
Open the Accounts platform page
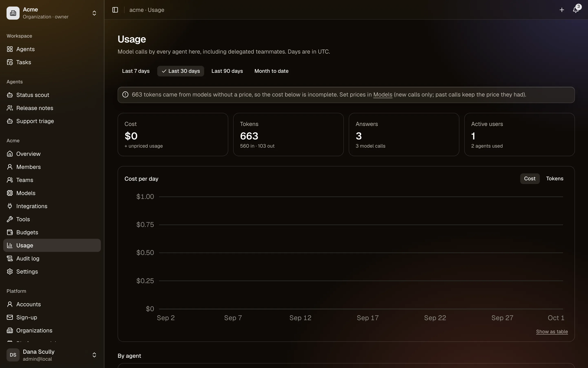click(x=52, y=304)
